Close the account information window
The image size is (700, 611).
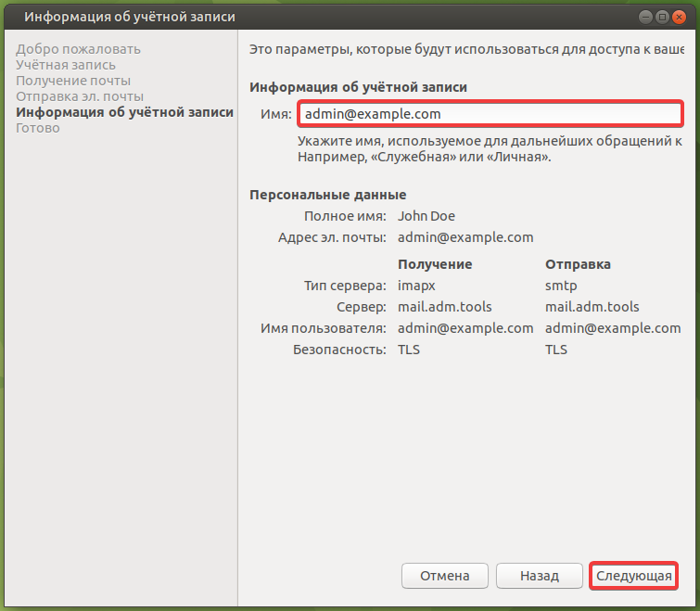(680, 17)
